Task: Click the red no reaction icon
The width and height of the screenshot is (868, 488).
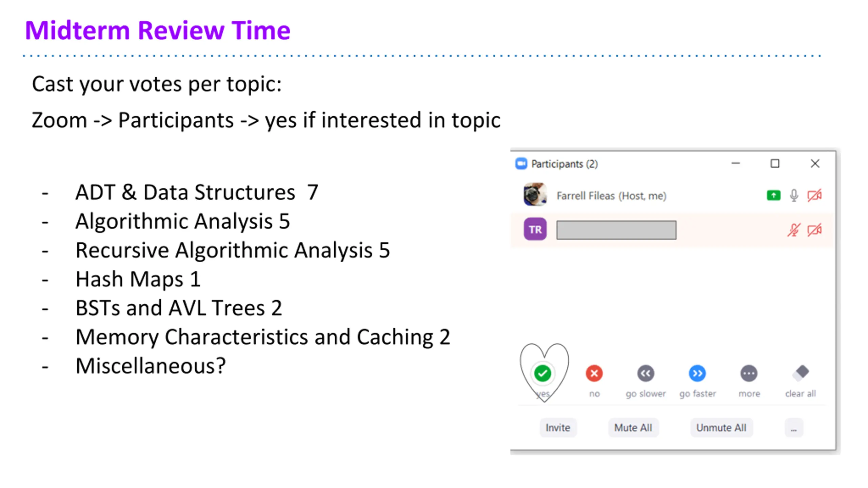Action: (x=594, y=373)
